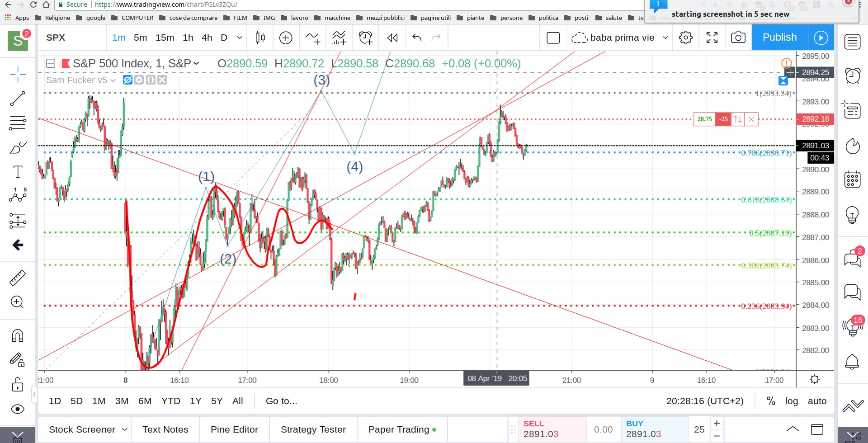The image size is (868, 443).
Task: Expand the Sam Fucker v5 indicator dropdown
Action: coord(113,80)
